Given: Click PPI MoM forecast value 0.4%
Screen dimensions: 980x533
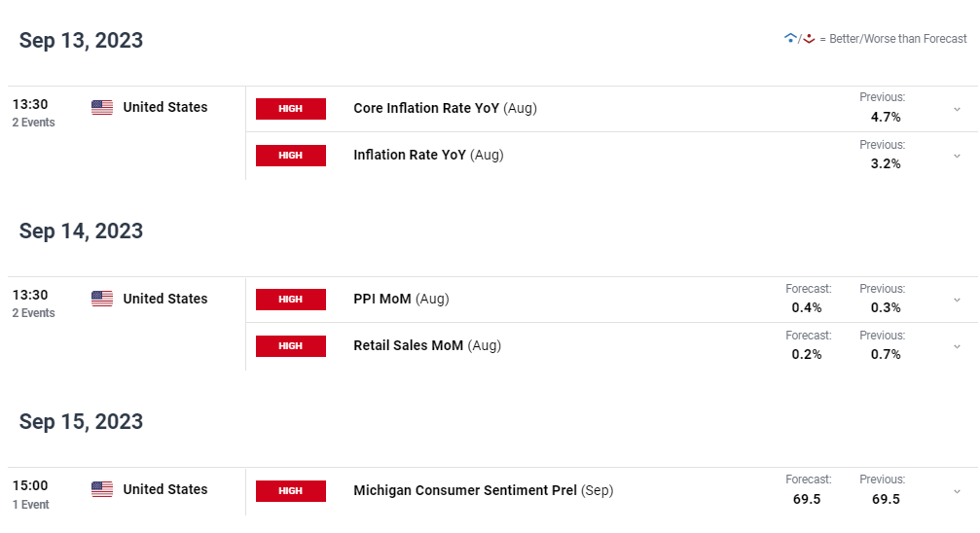Looking at the screenshot, I should (x=807, y=307).
